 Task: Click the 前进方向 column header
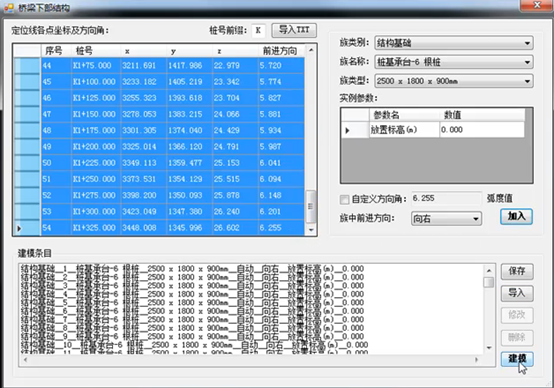tap(281, 51)
